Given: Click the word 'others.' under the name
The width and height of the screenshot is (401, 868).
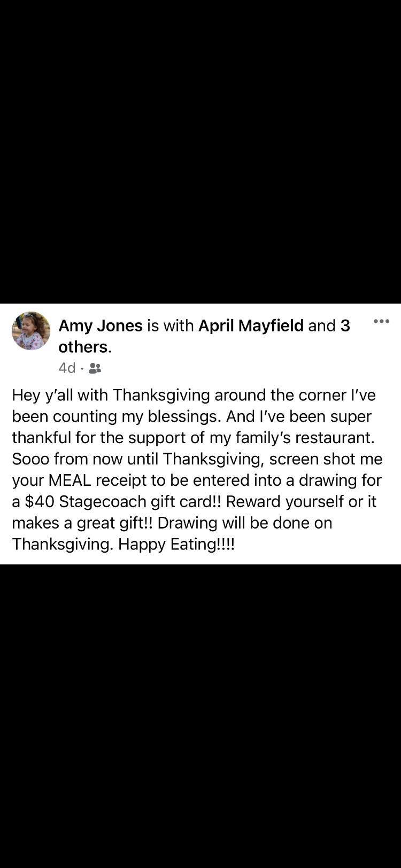Looking at the screenshot, I should click(x=85, y=347).
